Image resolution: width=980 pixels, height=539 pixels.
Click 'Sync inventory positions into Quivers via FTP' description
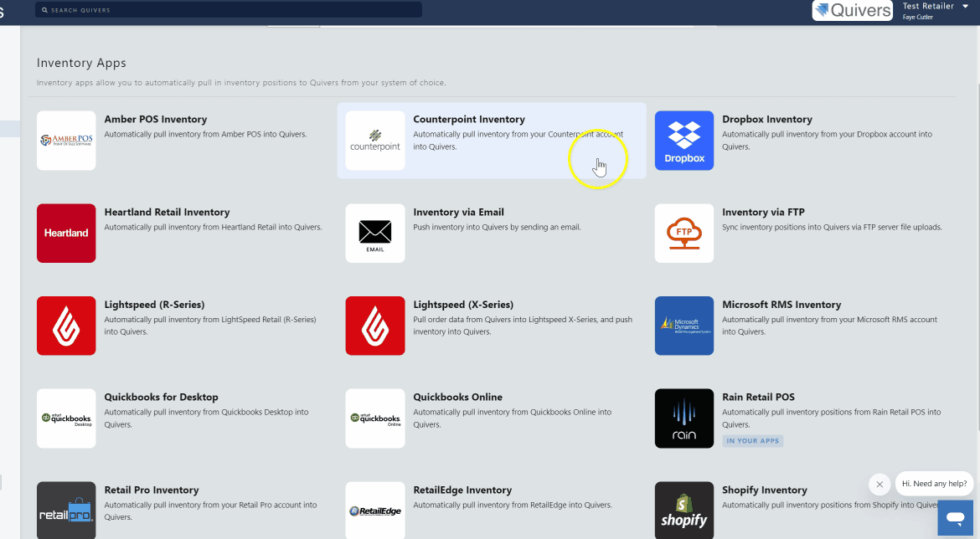click(832, 228)
